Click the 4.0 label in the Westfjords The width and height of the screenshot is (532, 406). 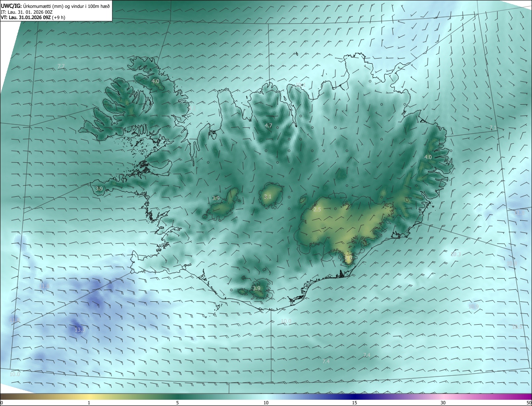[x=155, y=81]
